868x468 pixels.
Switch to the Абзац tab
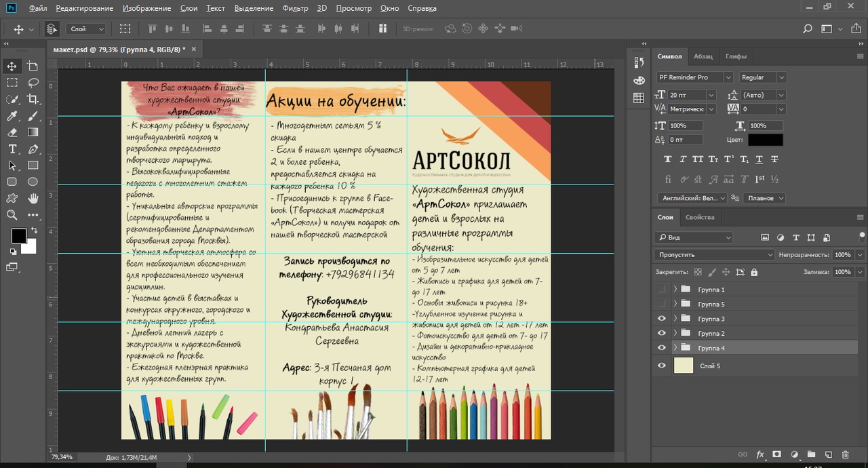point(703,56)
